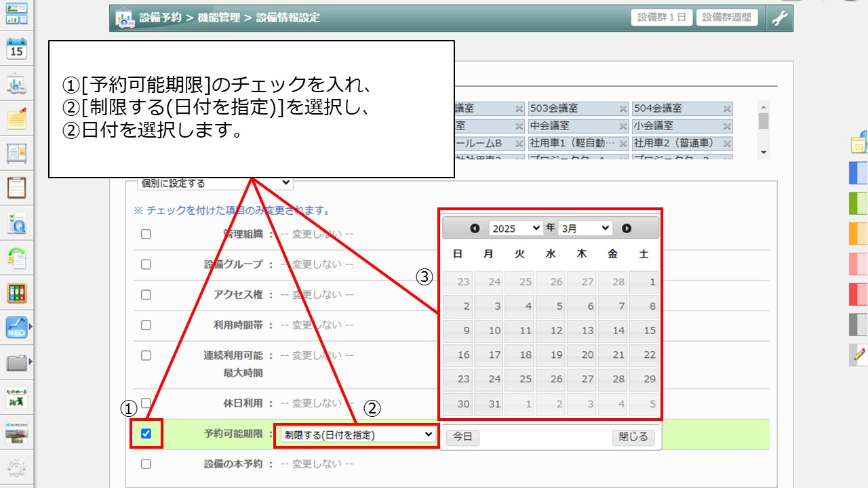
Task: Expand the 3月 month dropdown
Action: [x=585, y=228]
